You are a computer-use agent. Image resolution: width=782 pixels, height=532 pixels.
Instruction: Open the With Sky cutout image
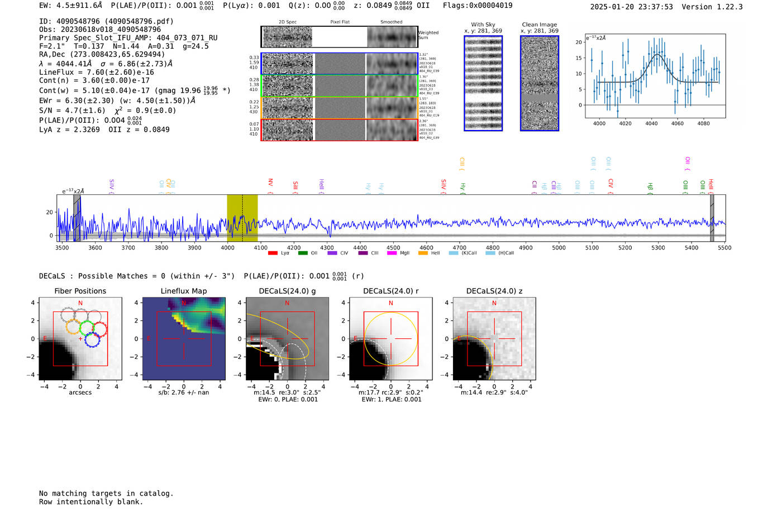483,83
